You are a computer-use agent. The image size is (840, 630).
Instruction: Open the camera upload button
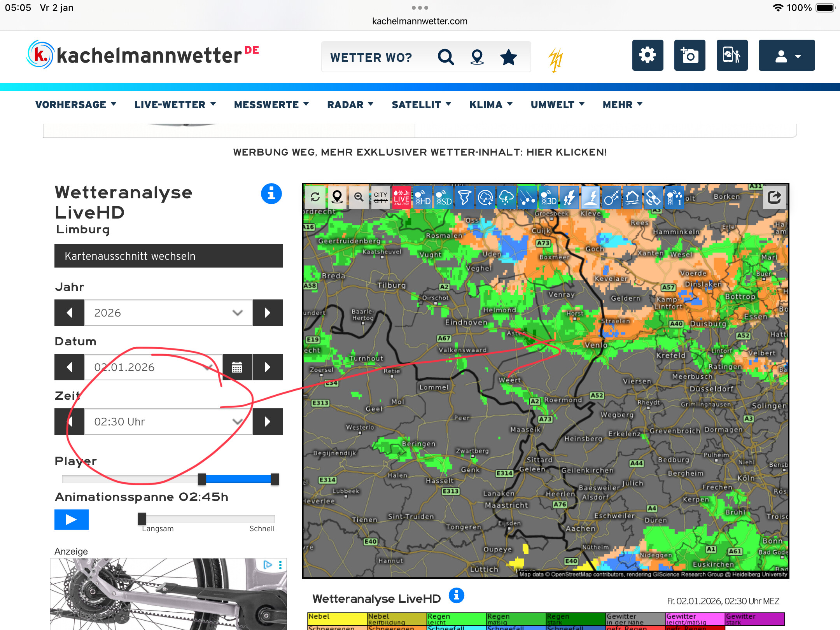tap(689, 55)
